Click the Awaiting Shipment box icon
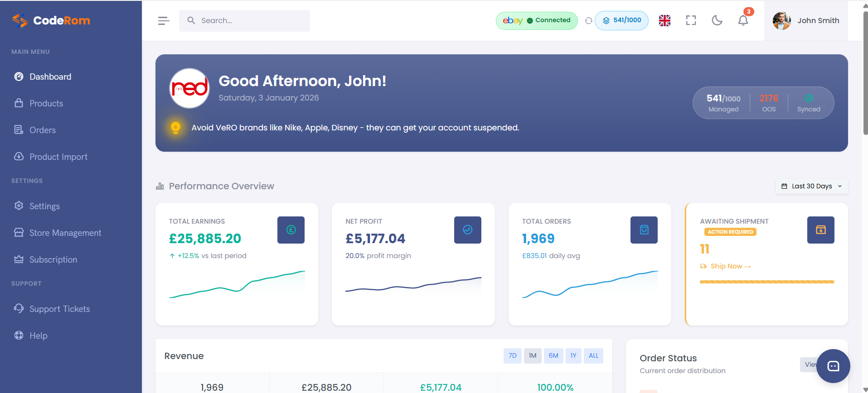 point(821,230)
